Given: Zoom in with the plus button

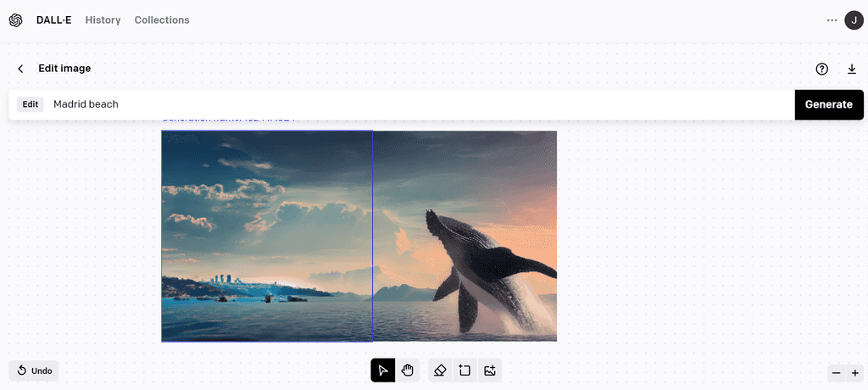Looking at the screenshot, I should pyautogui.click(x=854, y=373).
